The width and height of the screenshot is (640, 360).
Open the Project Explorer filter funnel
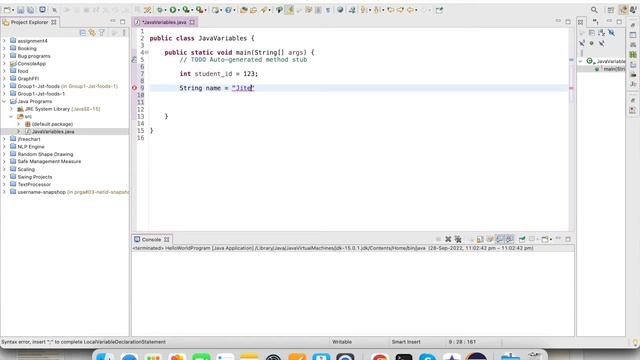tap(102, 32)
